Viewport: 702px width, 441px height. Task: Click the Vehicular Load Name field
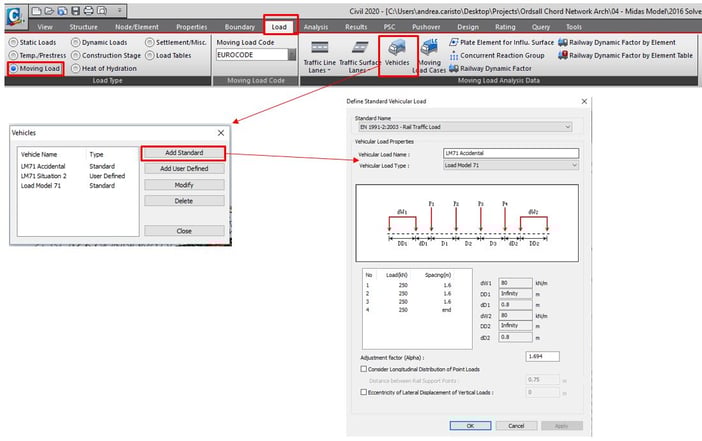(x=511, y=153)
